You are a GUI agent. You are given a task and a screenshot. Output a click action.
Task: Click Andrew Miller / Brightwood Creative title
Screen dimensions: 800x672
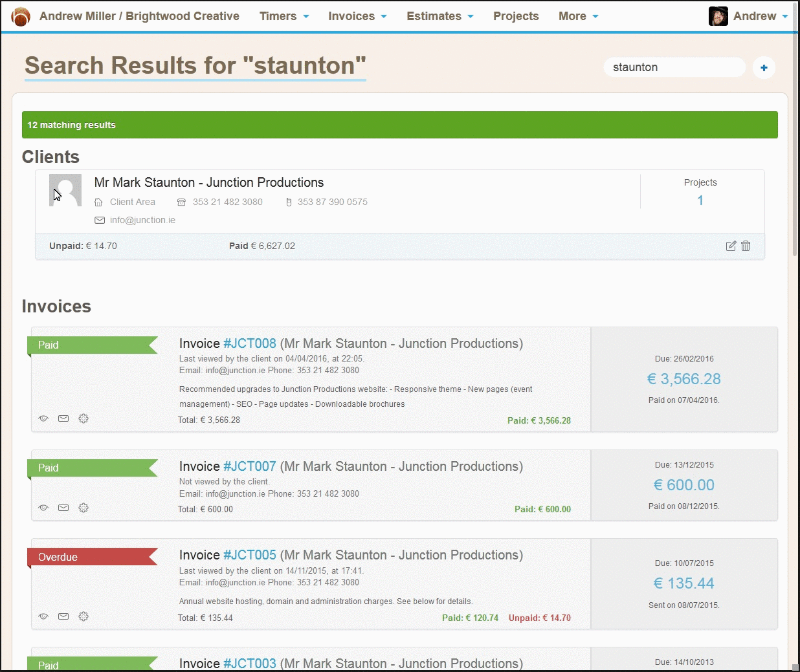point(139,16)
